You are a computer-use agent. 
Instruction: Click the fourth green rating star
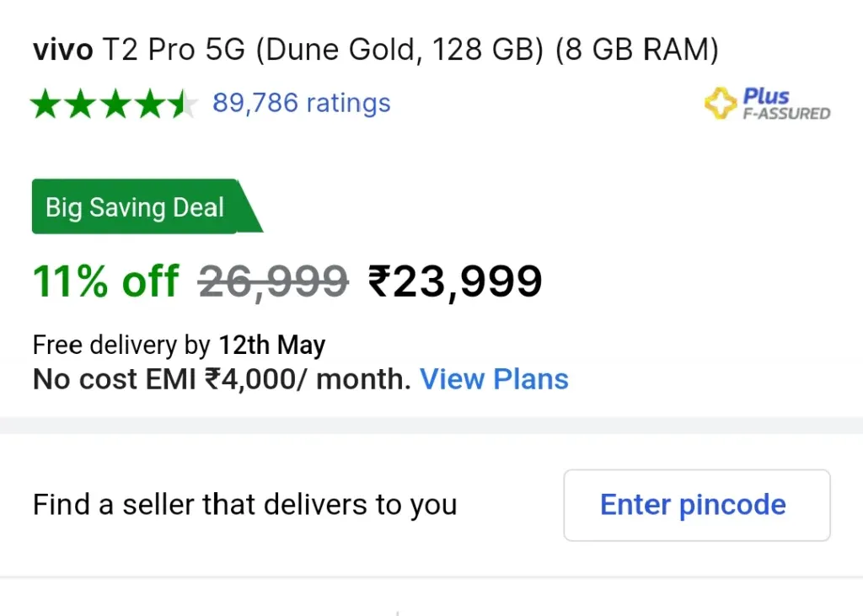pyautogui.click(x=151, y=104)
